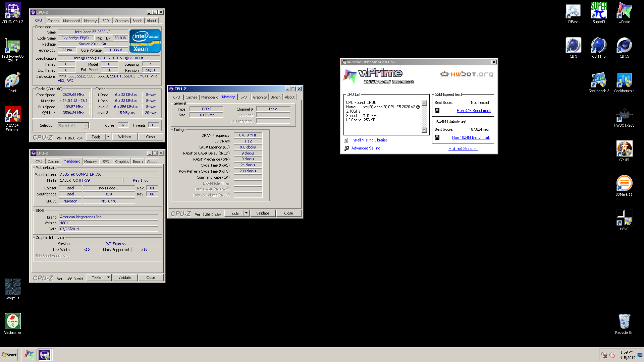Screen dimensions: 644x362
Task: Click the volume muted tray icon
Action: 612,355
